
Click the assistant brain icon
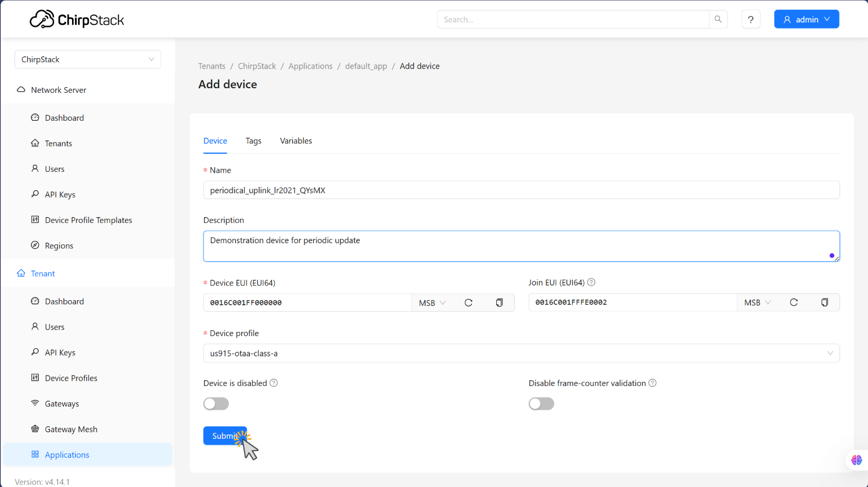click(856, 460)
